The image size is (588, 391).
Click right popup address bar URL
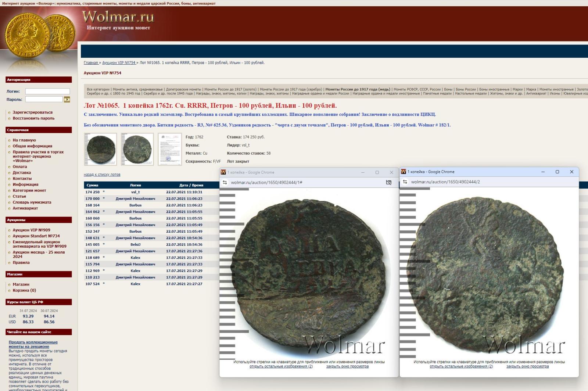tap(445, 182)
